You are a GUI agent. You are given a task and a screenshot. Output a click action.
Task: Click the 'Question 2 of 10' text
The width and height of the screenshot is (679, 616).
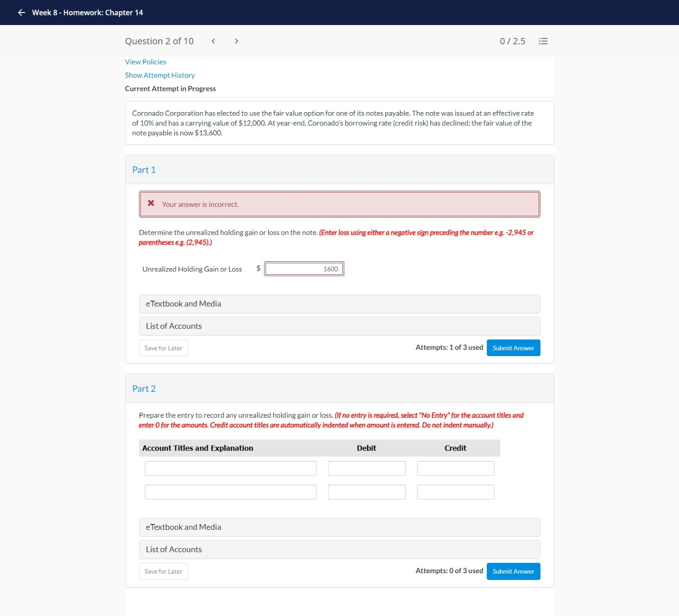point(159,41)
